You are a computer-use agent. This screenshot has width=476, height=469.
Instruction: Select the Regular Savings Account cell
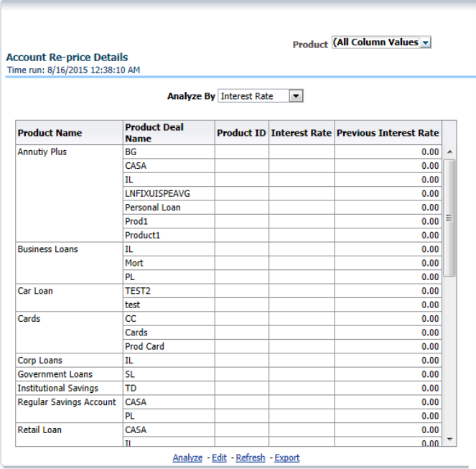pos(69,409)
